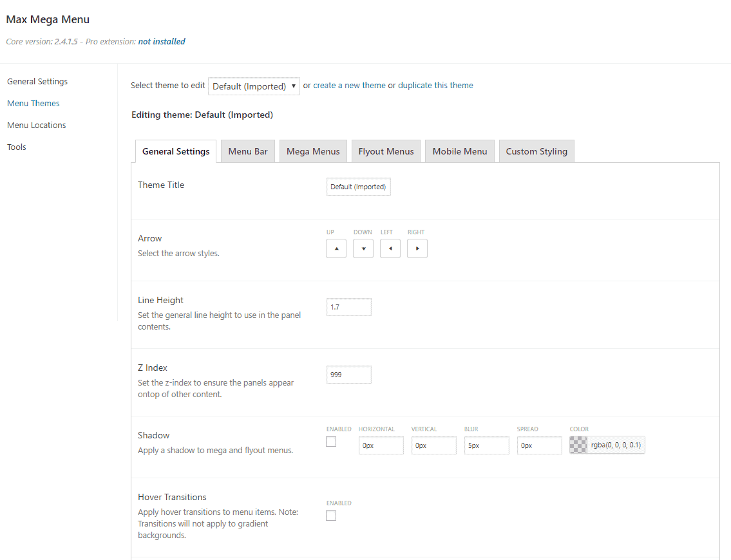Open Menu Locations in left sidebar
Viewport: 731px width, 560px height.
click(36, 126)
